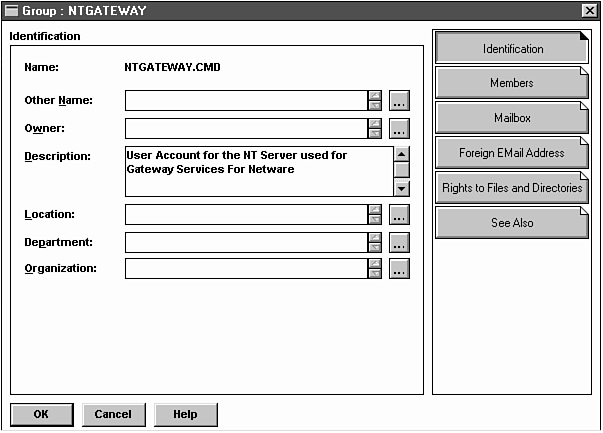
Task: Open the browse button for Organization
Action: tap(399, 269)
